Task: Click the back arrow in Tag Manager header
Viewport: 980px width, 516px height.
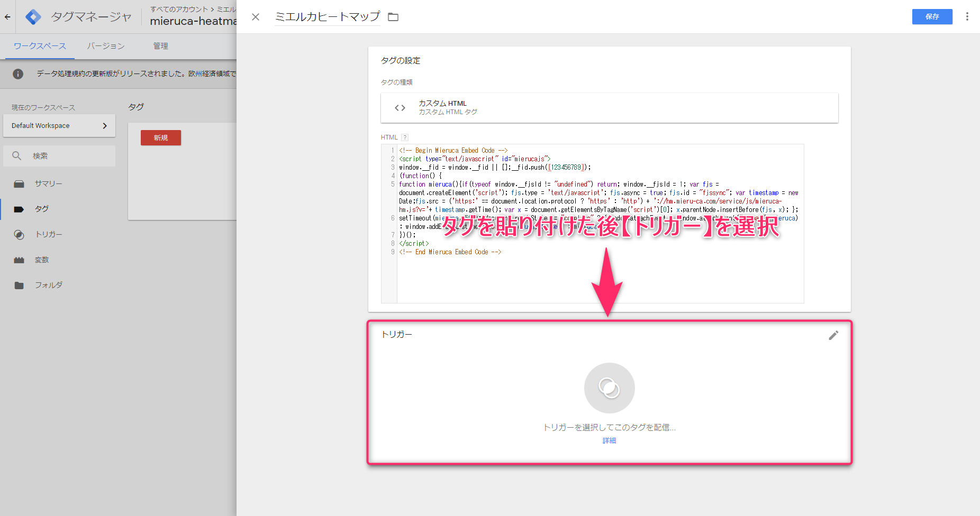Action: point(7,17)
